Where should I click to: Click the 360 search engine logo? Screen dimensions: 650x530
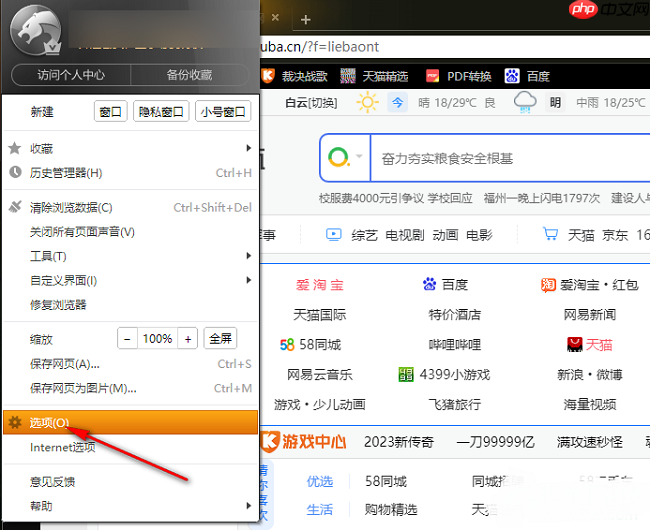coord(339,157)
